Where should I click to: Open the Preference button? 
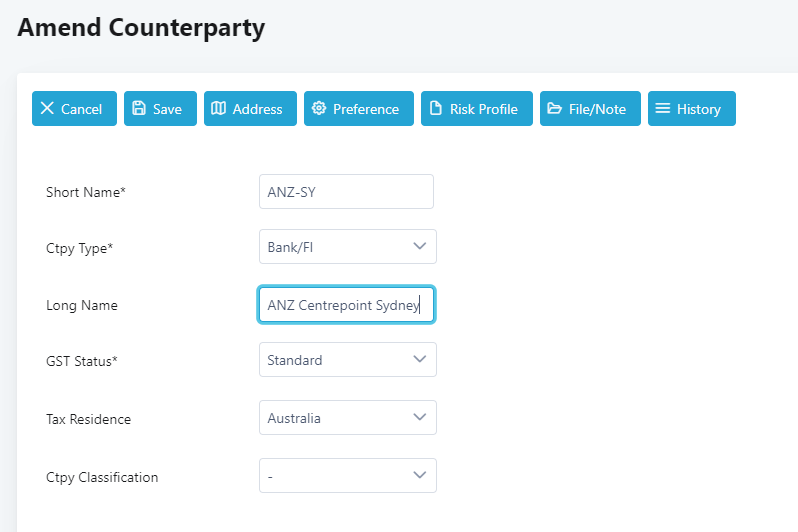pyautogui.click(x=359, y=108)
